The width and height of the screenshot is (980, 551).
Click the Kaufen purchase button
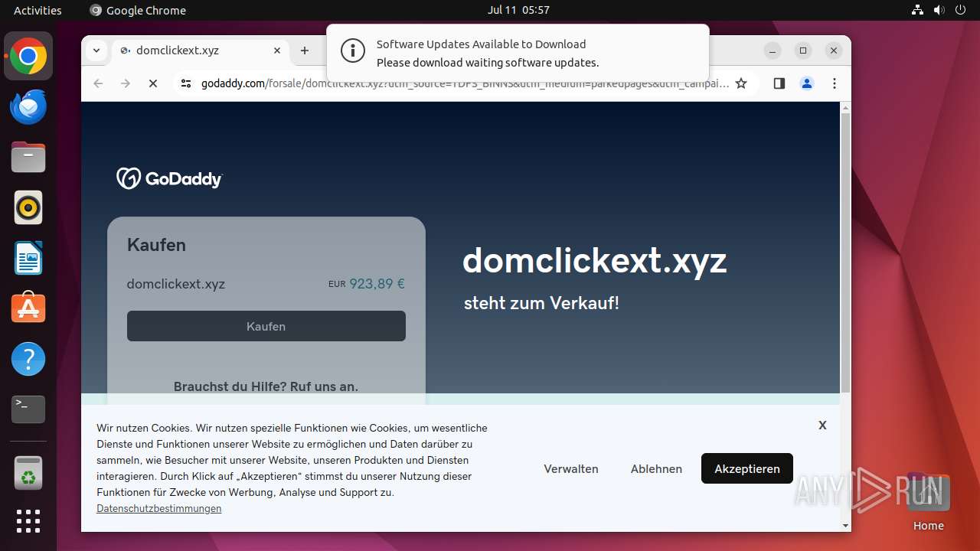[x=266, y=326]
